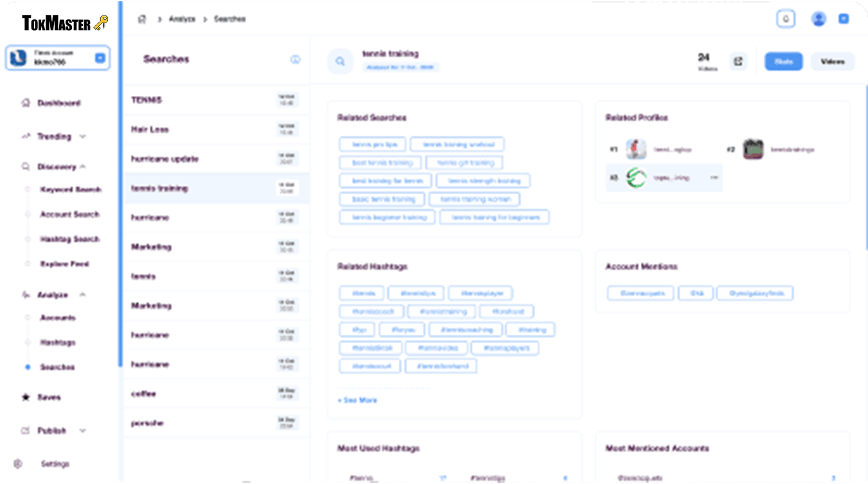Select Searches under Analyze

click(58, 367)
